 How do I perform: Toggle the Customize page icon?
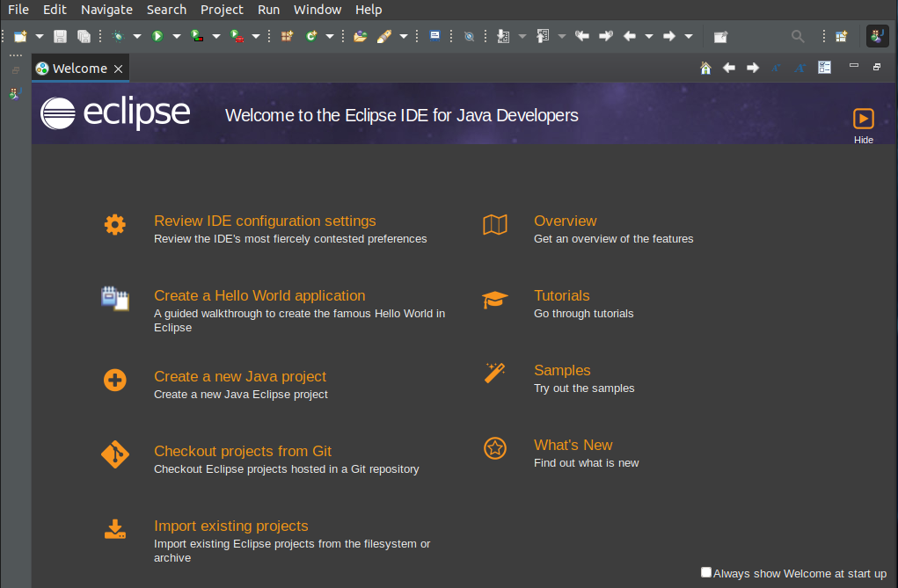pyautogui.click(x=824, y=67)
